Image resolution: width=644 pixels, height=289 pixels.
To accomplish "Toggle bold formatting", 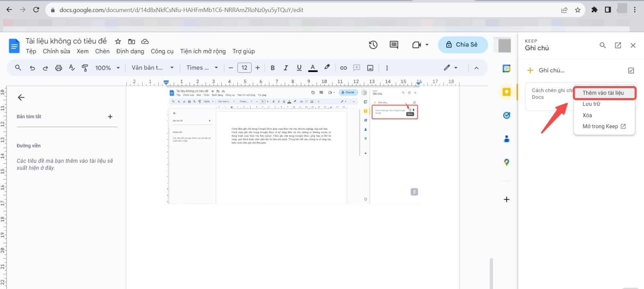I will (x=272, y=68).
